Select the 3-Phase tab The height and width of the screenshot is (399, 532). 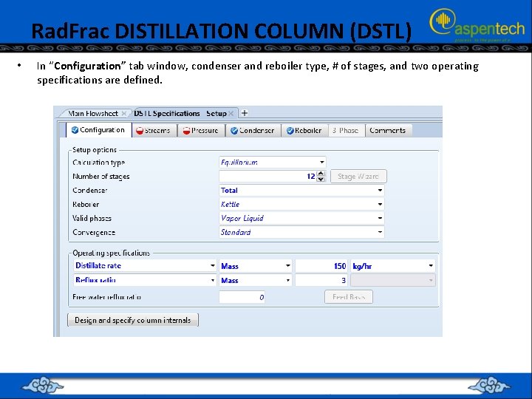[346, 130]
